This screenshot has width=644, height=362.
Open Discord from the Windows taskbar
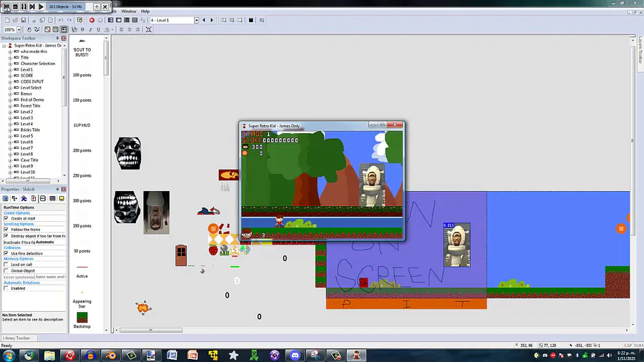(x=295, y=356)
